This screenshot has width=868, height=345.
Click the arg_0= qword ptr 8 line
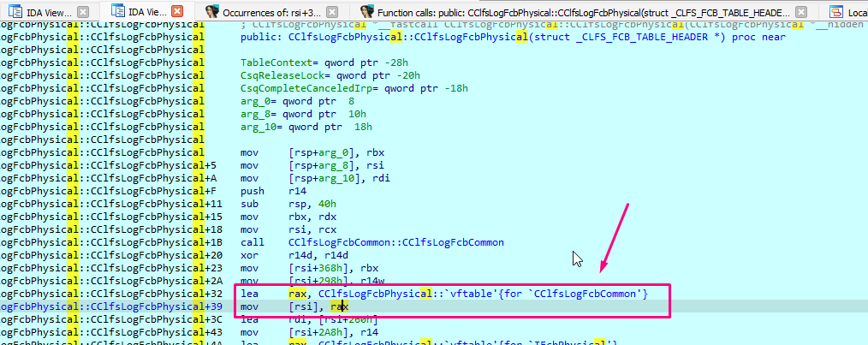tap(297, 101)
